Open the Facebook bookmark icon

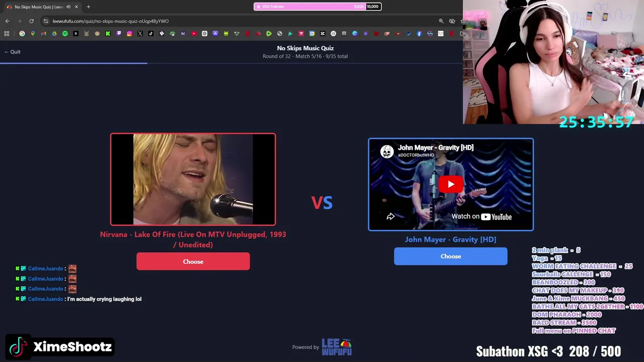click(x=419, y=34)
